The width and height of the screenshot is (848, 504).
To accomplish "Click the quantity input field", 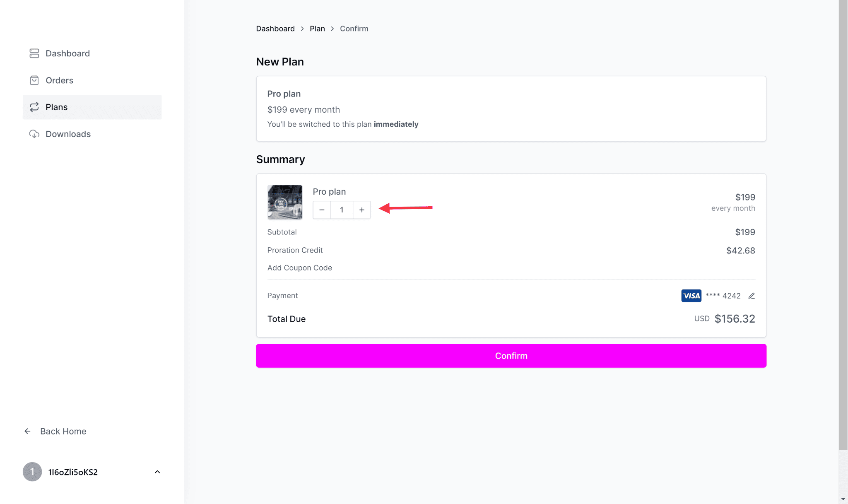I will click(342, 210).
